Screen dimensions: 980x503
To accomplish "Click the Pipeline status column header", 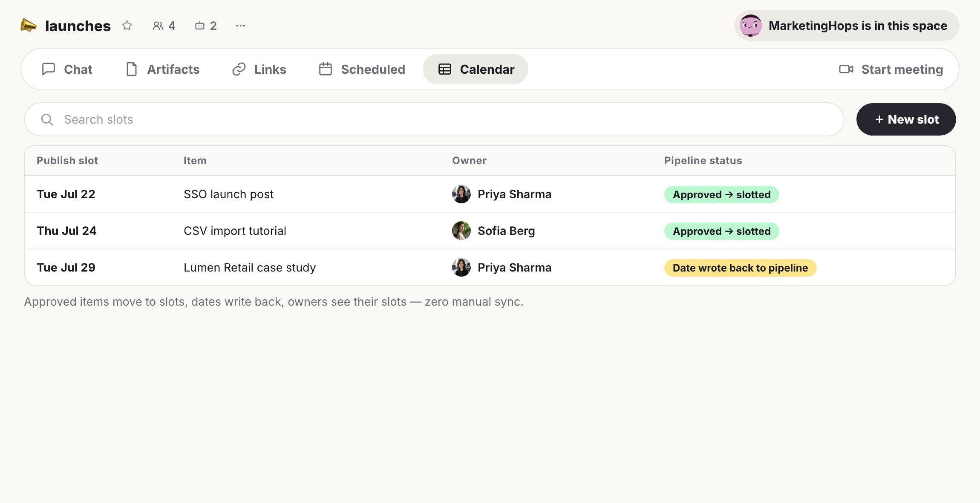I will point(703,161).
